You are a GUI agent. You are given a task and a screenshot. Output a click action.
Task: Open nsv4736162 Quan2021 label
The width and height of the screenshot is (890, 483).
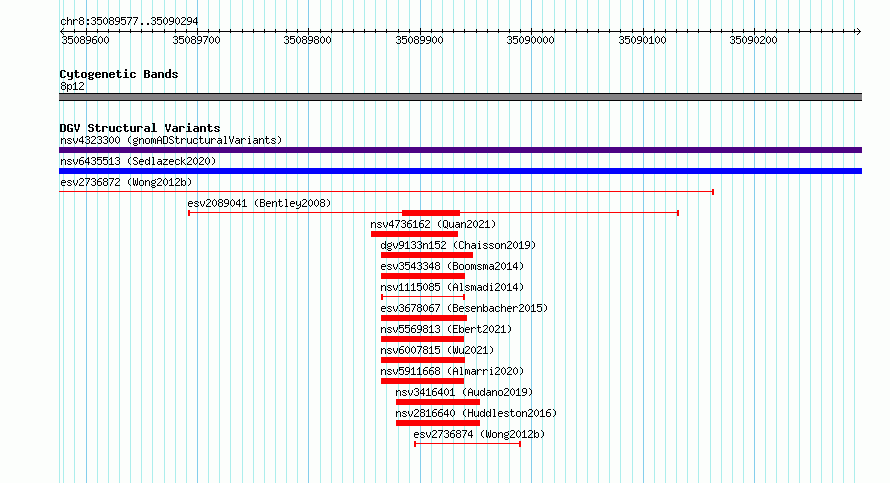pos(433,224)
